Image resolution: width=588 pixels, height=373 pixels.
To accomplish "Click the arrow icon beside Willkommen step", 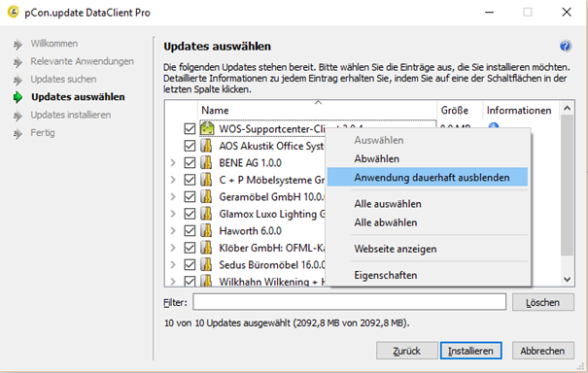I will pyautogui.click(x=17, y=45).
